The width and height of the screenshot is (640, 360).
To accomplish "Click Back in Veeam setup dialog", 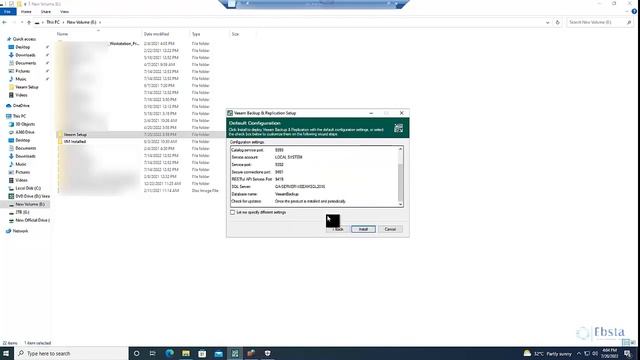I will point(337,229).
